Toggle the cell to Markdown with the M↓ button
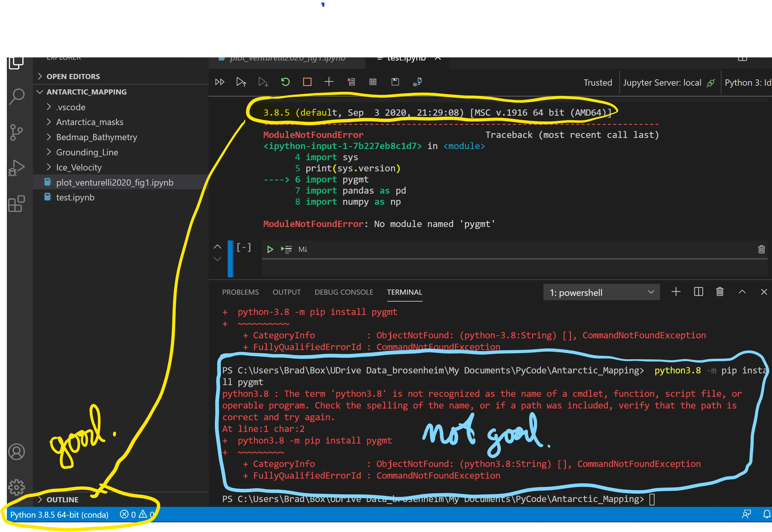Image resolution: width=772 pixels, height=532 pixels. 303,249
